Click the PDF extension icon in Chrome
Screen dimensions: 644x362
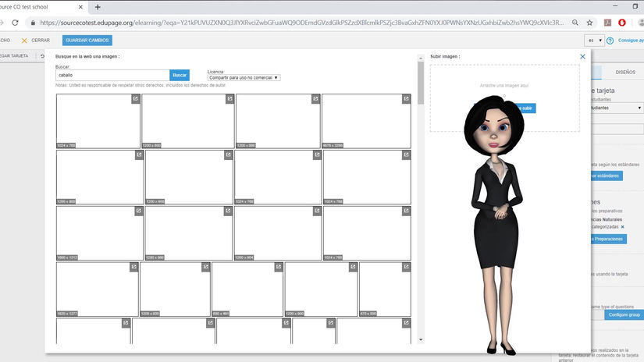click(607, 23)
